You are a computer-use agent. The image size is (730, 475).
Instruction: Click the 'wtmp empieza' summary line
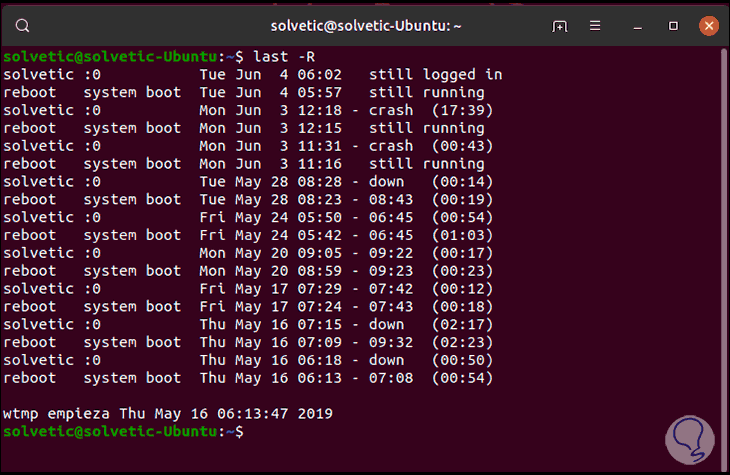[x=168, y=414]
